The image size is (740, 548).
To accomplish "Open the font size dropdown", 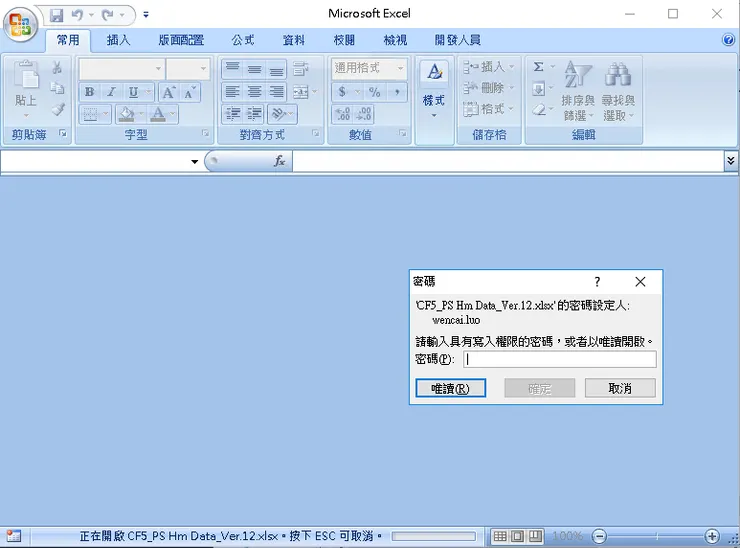I will click(203, 69).
